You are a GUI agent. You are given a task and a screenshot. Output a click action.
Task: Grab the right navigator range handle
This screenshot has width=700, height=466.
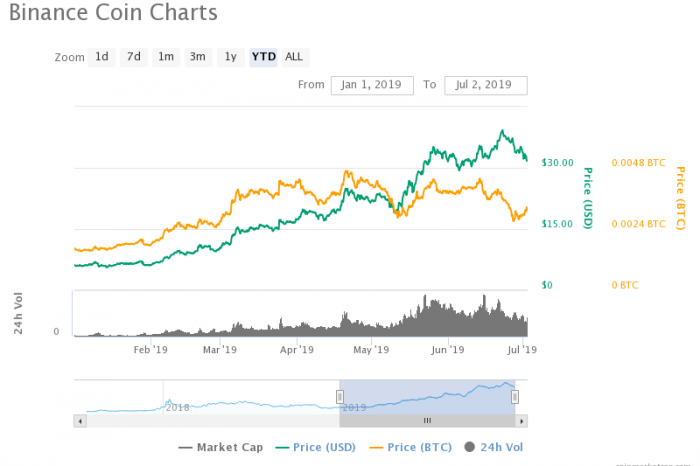(515, 396)
